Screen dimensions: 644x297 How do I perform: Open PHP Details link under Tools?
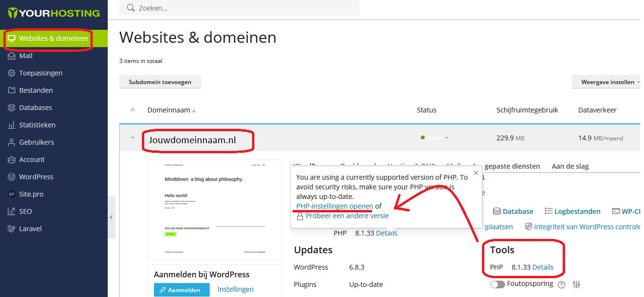click(x=543, y=267)
